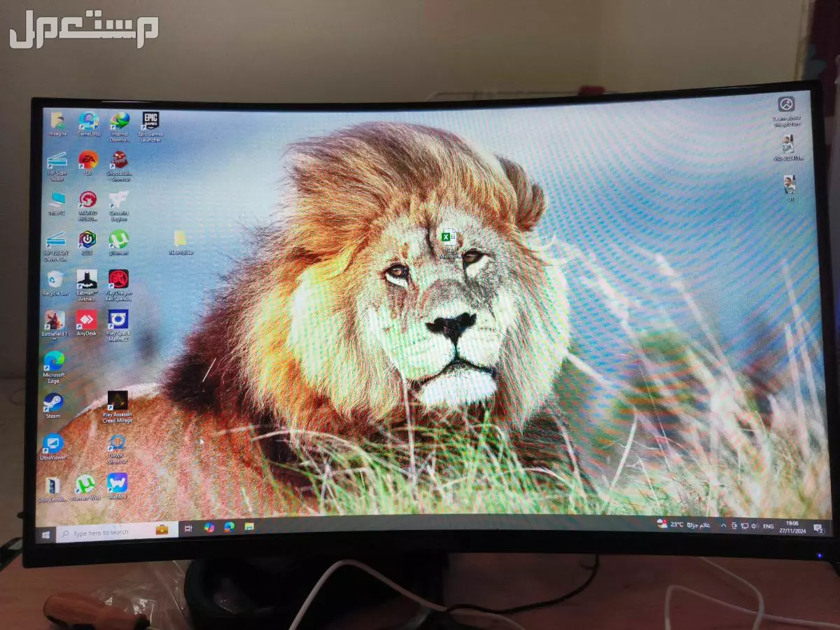840x630 pixels.
Task: Open the uTorrent desktop shortcut
Action: [118, 242]
